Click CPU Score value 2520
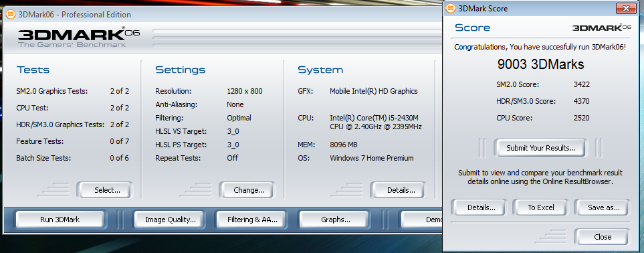This screenshot has width=644, height=253. pos(582,118)
